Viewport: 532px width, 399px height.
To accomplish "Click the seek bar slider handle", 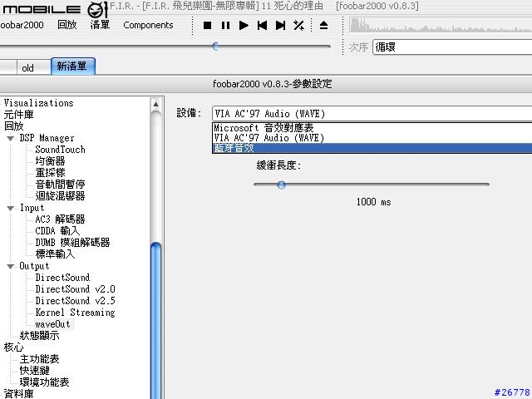I will click(215, 47).
